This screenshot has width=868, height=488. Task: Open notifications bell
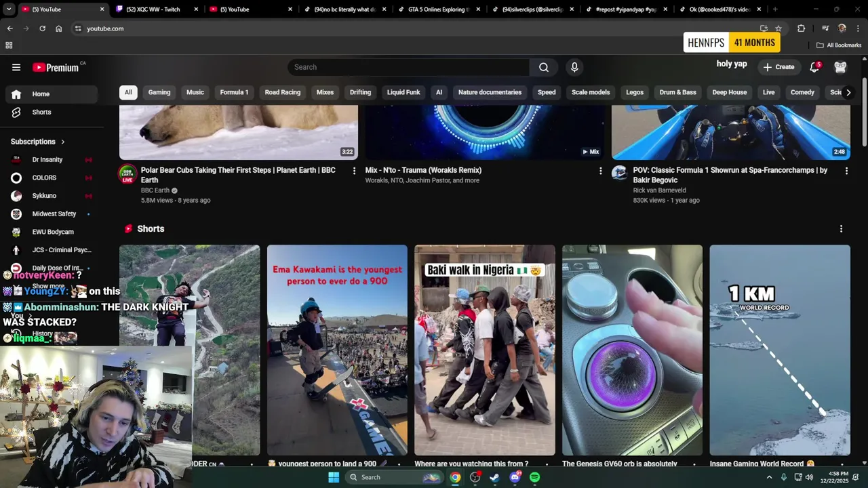click(x=814, y=66)
